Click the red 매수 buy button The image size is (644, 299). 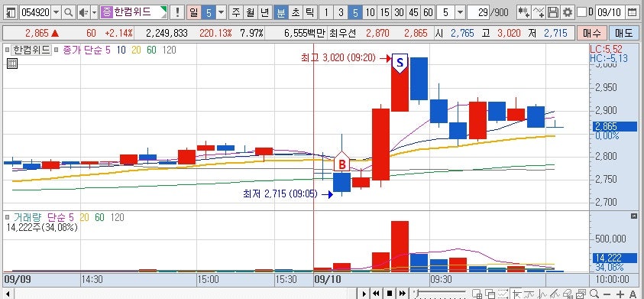point(591,33)
